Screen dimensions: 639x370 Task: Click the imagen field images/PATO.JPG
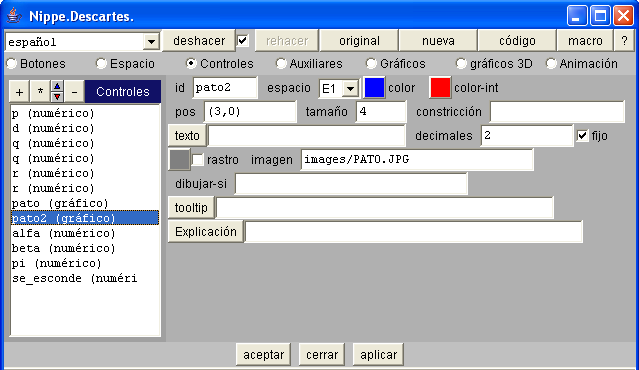click(x=417, y=159)
